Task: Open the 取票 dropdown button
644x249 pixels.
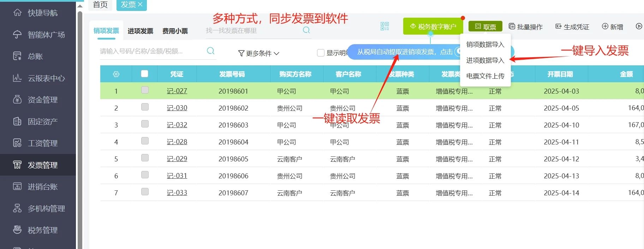Action: 485,26
